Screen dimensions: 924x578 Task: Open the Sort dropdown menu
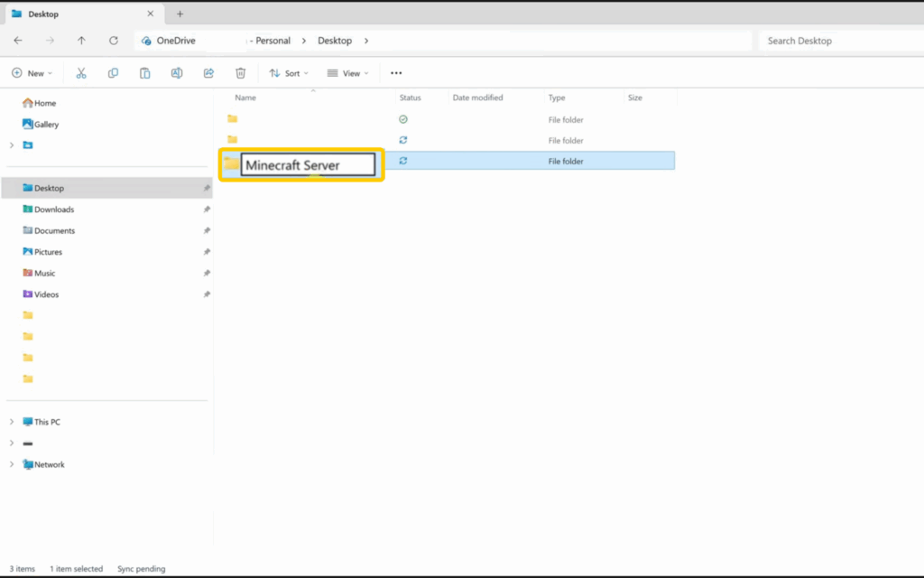pyautogui.click(x=289, y=73)
